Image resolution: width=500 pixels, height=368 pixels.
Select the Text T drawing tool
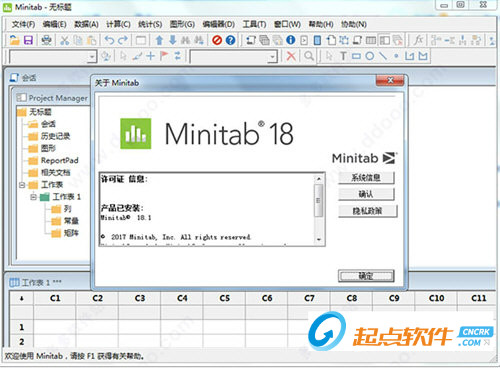tap(343, 56)
